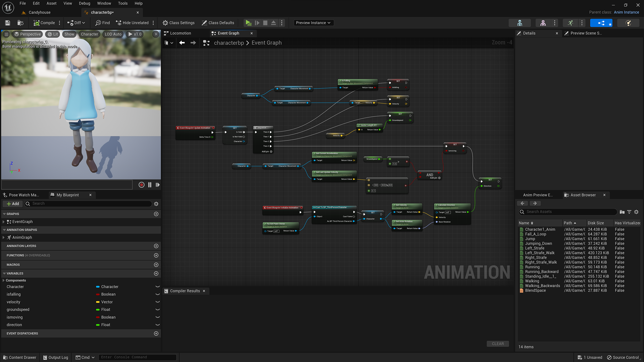This screenshot has width=644, height=362.
Task: Open the Perspective view dropdown
Action: tap(28, 34)
